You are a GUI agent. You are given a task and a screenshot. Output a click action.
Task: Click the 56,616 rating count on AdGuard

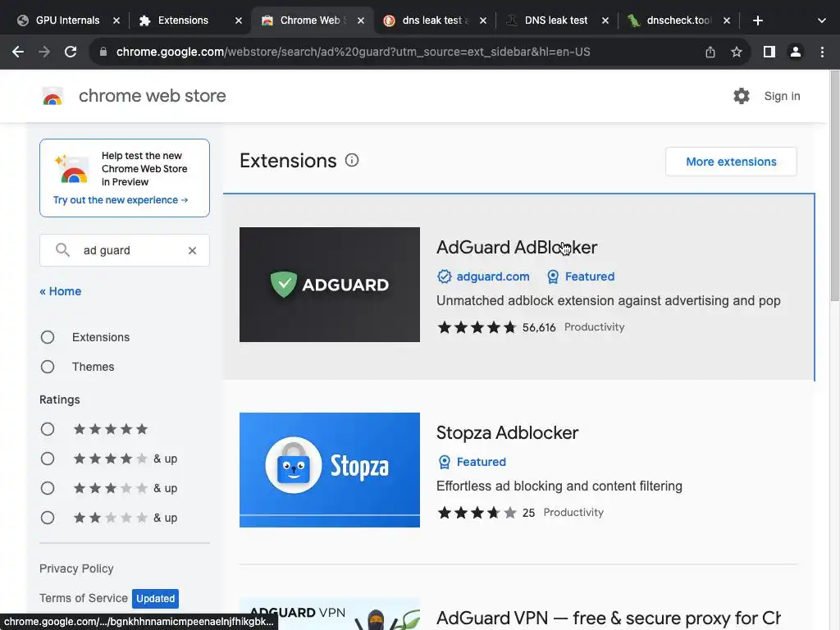click(539, 327)
